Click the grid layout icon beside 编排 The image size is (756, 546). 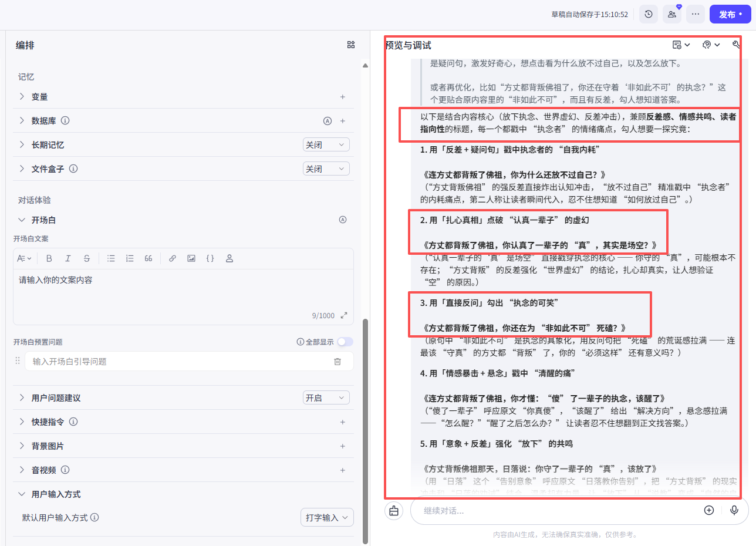click(351, 45)
